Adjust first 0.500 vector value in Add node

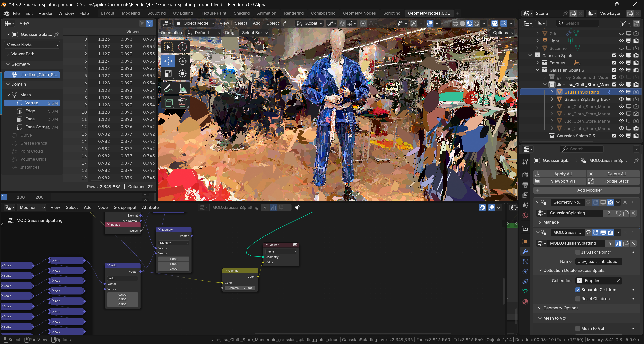click(123, 295)
